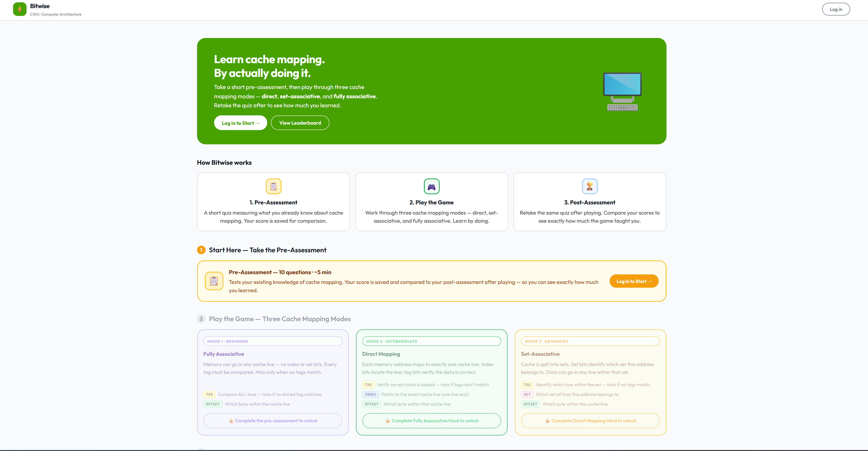Image resolution: width=868 pixels, height=451 pixels.
Task: Click the game controller icon above Play the Game
Action: 431,186
